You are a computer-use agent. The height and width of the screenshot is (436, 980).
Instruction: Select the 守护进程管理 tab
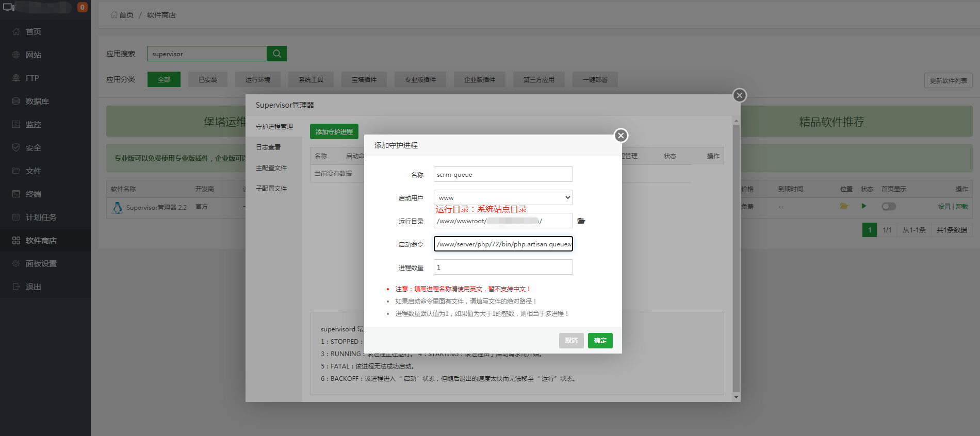(274, 127)
